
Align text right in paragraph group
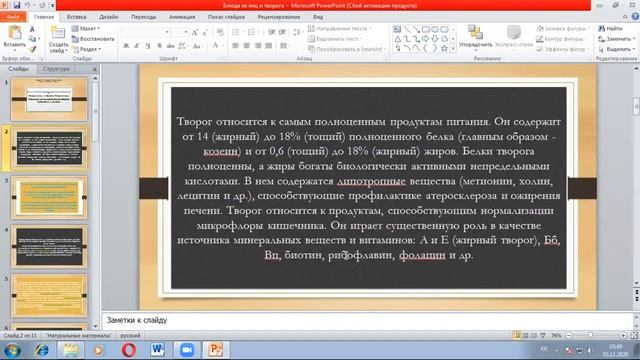coord(258,46)
